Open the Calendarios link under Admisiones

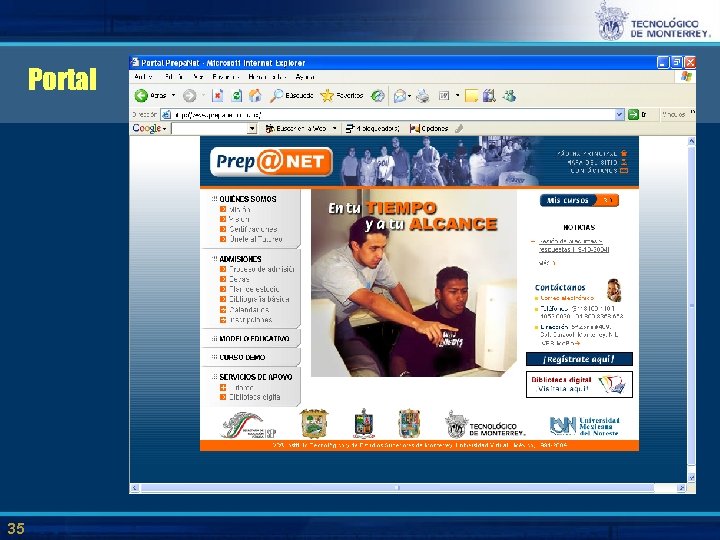tap(249, 309)
